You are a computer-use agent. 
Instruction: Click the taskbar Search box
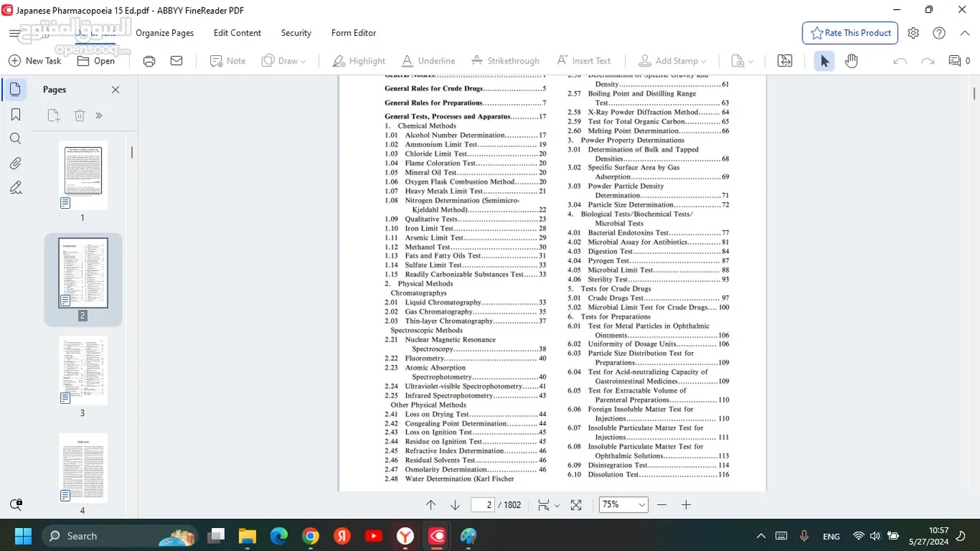(120, 536)
